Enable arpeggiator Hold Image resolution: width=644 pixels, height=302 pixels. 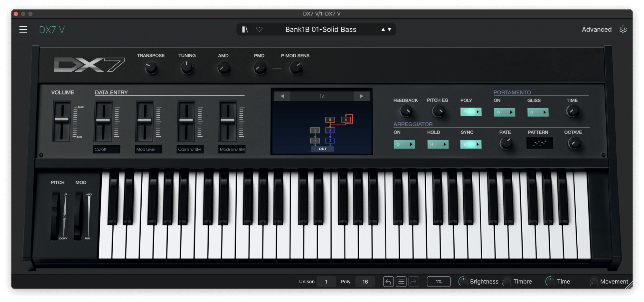(438, 144)
